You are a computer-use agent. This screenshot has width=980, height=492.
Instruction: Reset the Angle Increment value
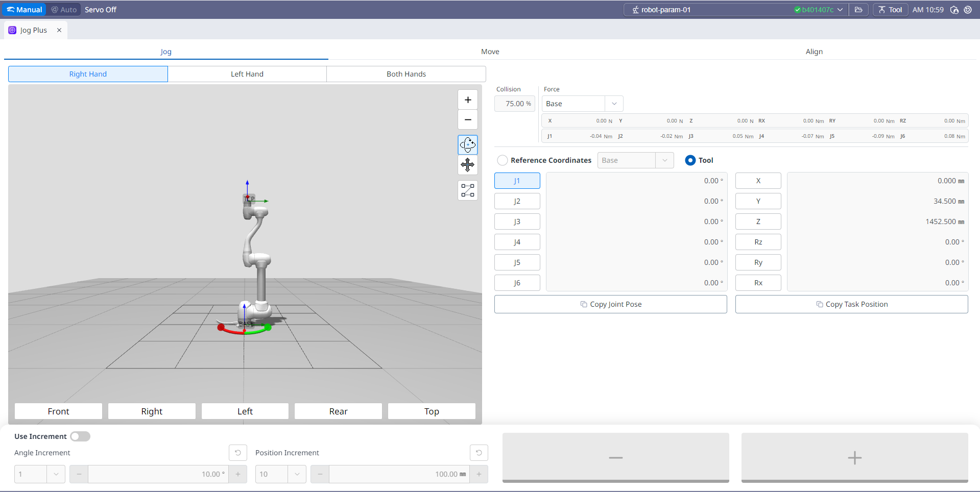pyautogui.click(x=237, y=453)
